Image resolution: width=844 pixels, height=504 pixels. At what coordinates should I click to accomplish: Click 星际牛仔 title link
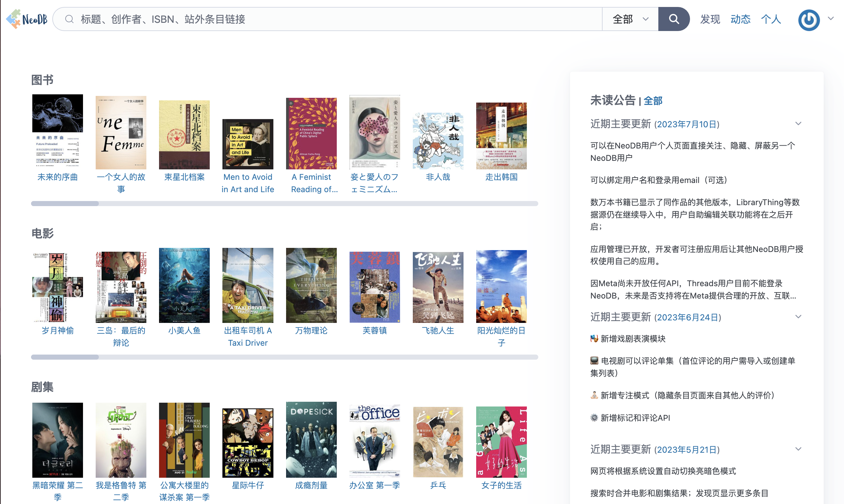(248, 485)
